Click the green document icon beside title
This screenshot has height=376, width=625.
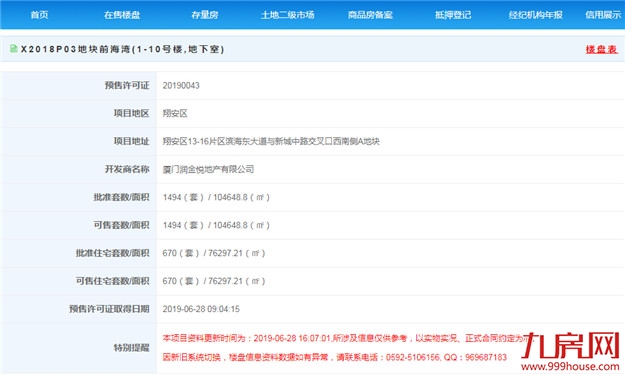pyautogui.click(x=14, y=49)
